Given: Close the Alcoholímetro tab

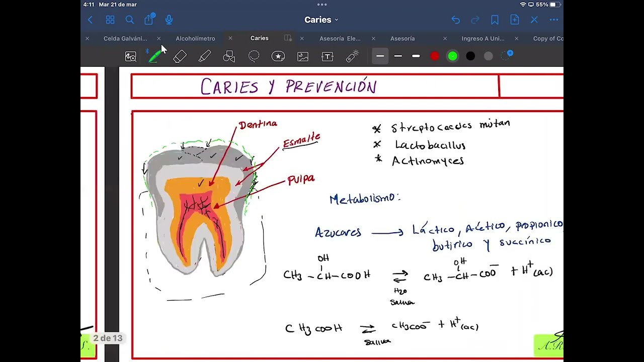Looking at the screenshot, I should pos(159,38).
